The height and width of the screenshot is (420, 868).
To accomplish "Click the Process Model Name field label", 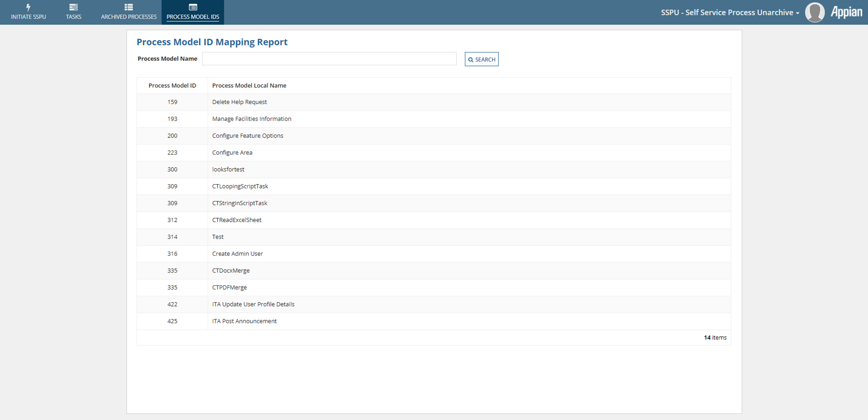I will (167, 58).
